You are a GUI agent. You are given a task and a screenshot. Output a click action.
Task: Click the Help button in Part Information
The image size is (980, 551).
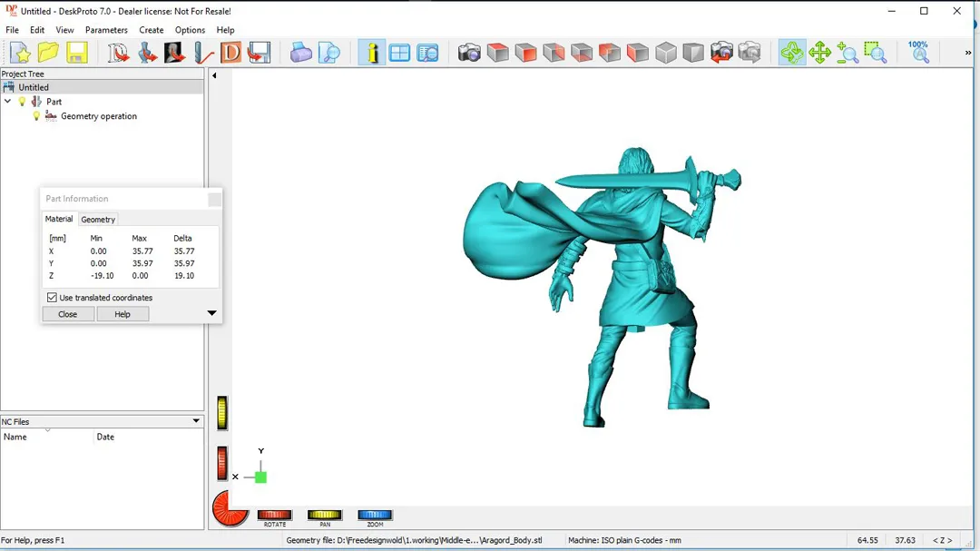122,314
